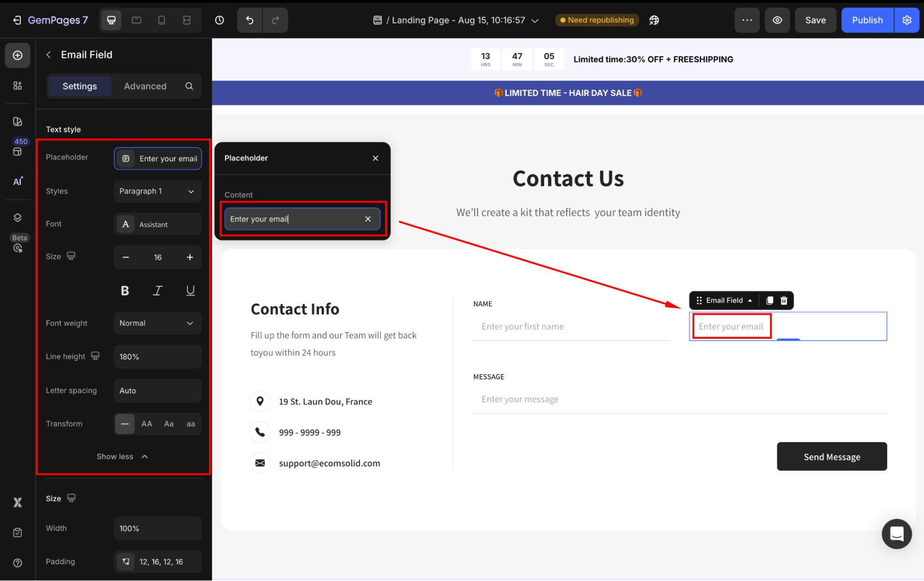924x581 pixels.
Task: Click the undo arrow icon
Action: click(250, 20)
